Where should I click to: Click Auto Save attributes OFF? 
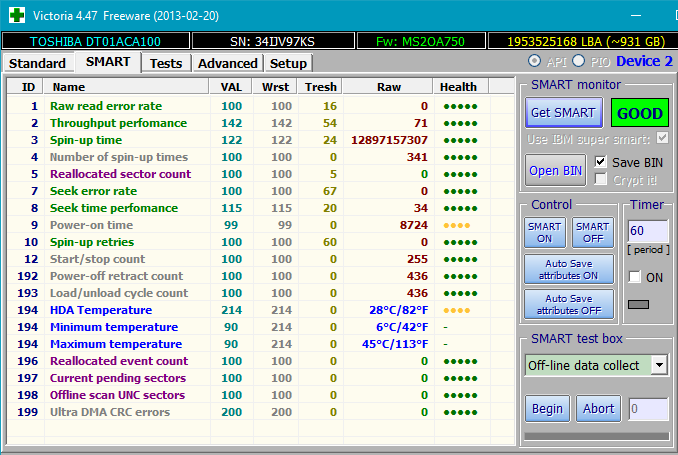[569, 304]
